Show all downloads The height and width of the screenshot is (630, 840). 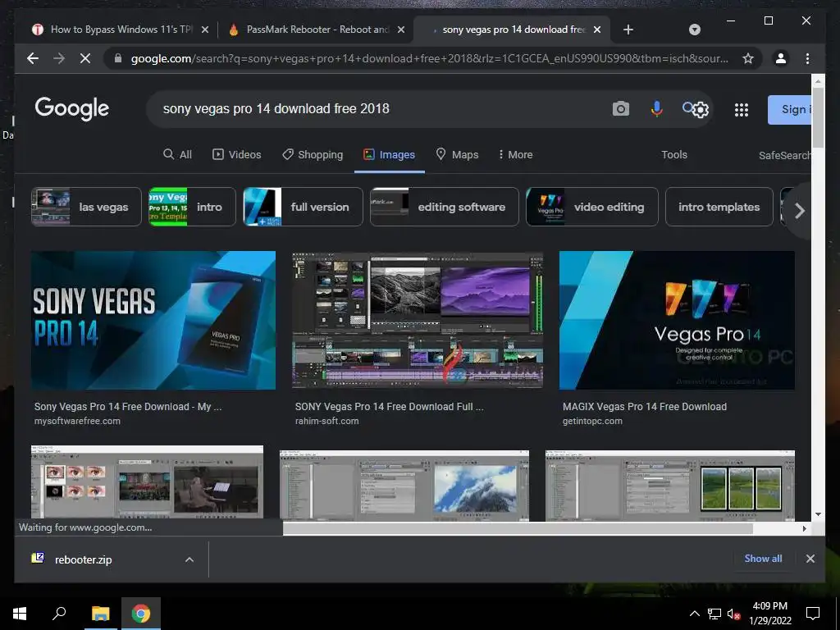pos(763,558)
